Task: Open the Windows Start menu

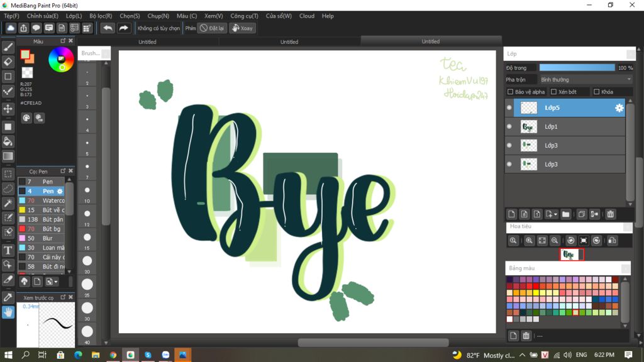Action: [8, 355]
